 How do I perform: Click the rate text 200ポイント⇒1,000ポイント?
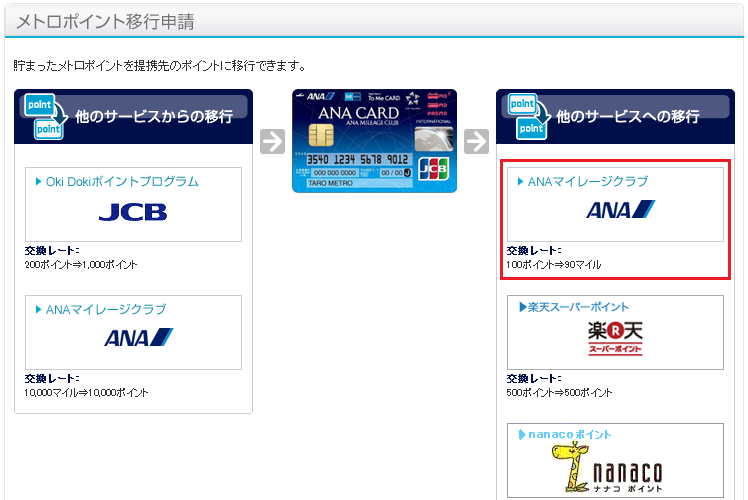pos(81,264)
